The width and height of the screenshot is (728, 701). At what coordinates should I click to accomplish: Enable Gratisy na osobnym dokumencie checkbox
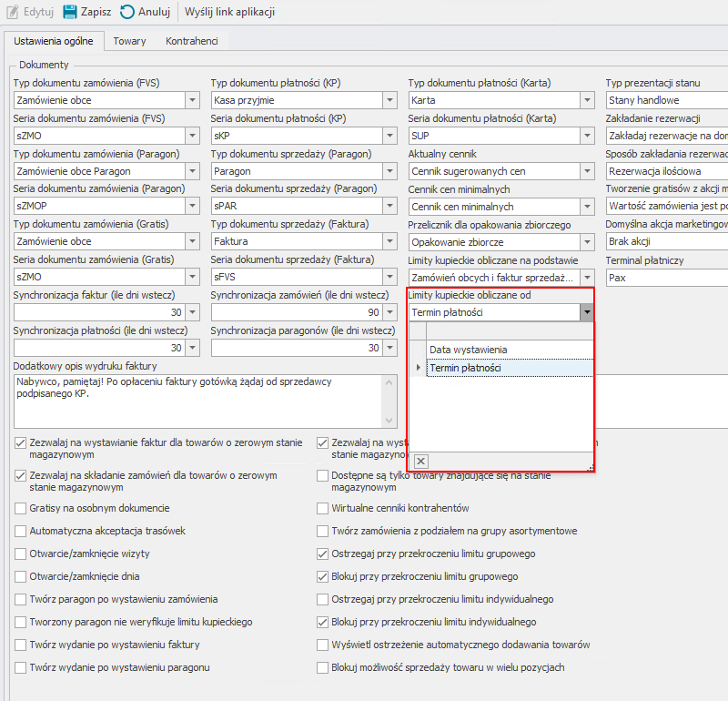pyautogui.click(x=21, y=508)
